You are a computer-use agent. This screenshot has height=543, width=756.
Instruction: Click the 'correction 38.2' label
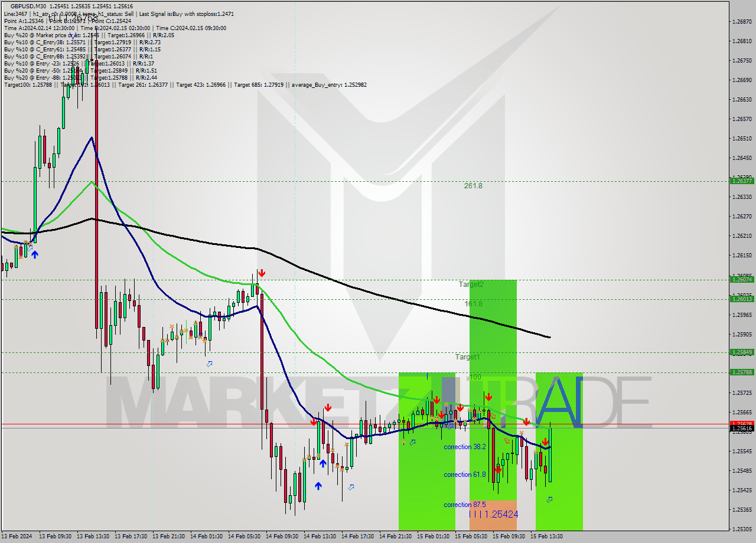click(465, 447)
